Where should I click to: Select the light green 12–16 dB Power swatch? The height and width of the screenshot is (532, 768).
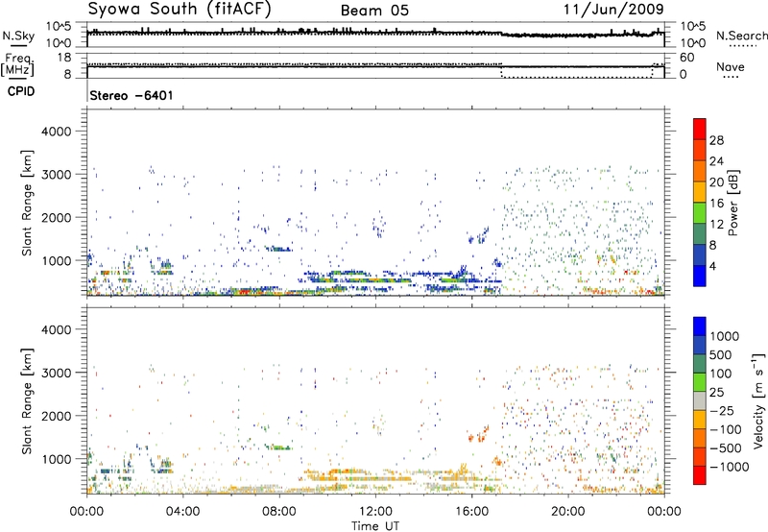pos(700,212)
